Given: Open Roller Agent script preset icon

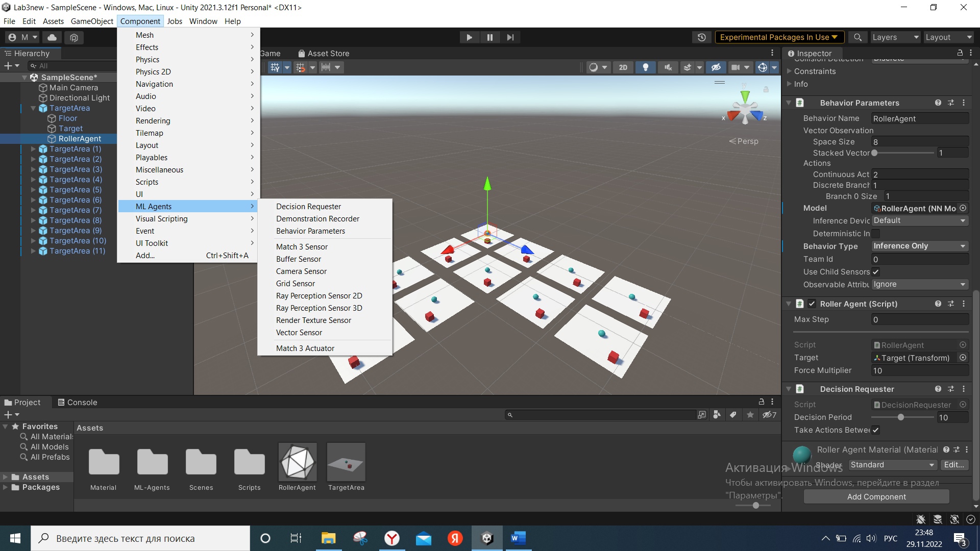Looking at the screenshot, I should pyautogui.click(x=951, y=304).
